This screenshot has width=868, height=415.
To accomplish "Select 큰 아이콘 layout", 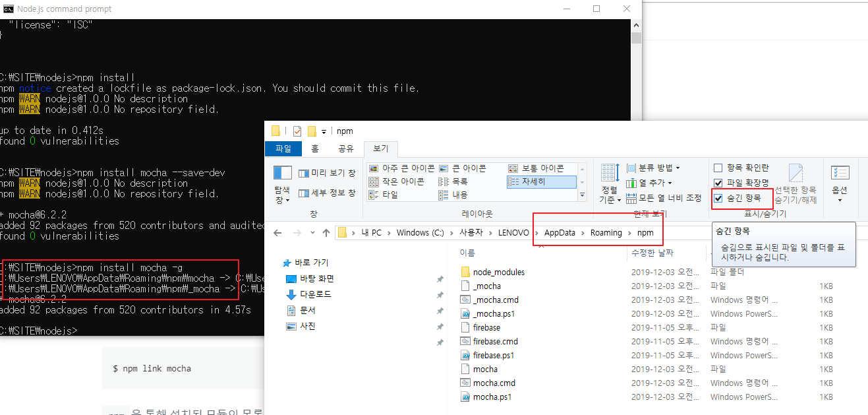I will click(463, 168).
